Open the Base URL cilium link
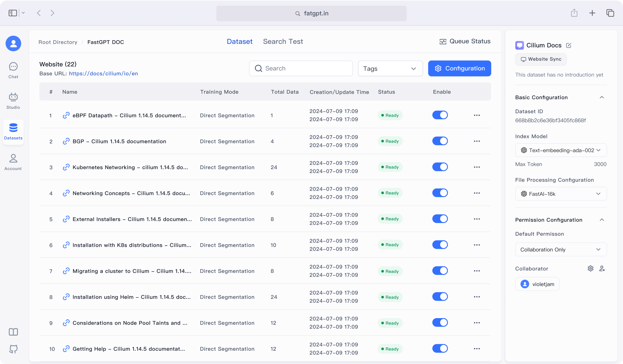 pyautogui.click(x=103, y=74)
